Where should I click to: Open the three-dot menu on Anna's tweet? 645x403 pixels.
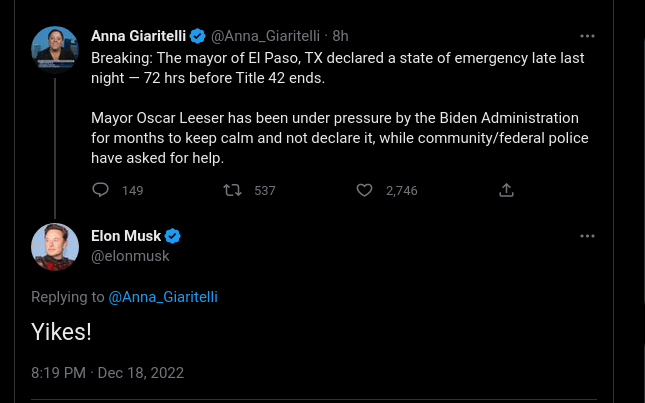(587, 36)
